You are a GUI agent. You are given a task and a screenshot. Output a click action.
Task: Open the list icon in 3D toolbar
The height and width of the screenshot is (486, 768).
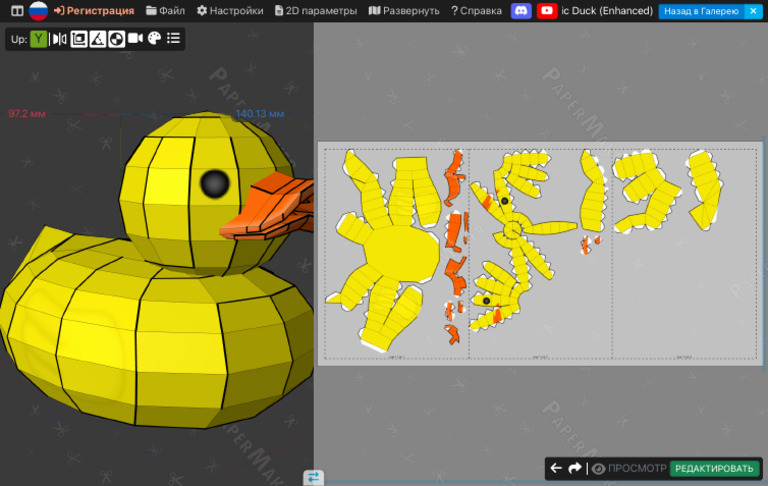pyautogui.click(x=173, y=38)
